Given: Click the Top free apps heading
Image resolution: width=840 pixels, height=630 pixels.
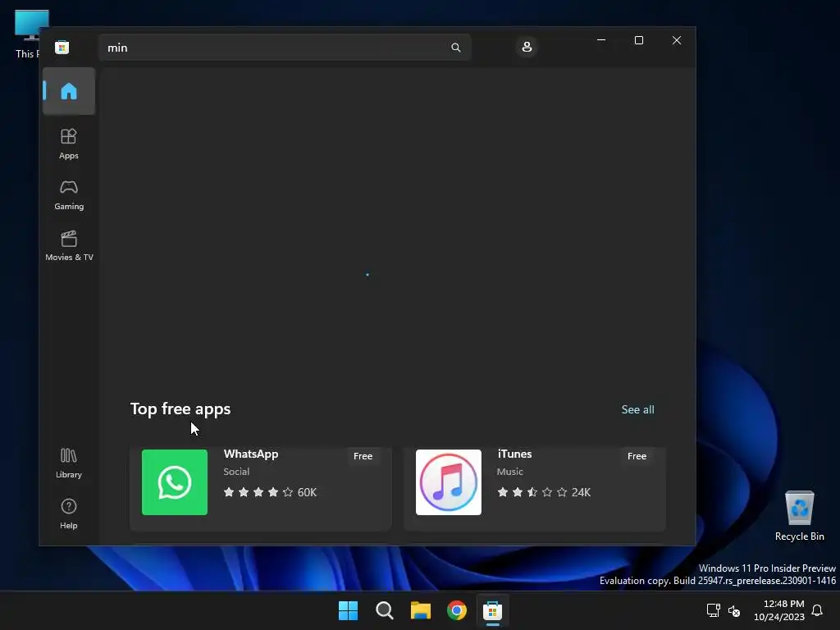Looking at the screenshot, I should [180, 409].
